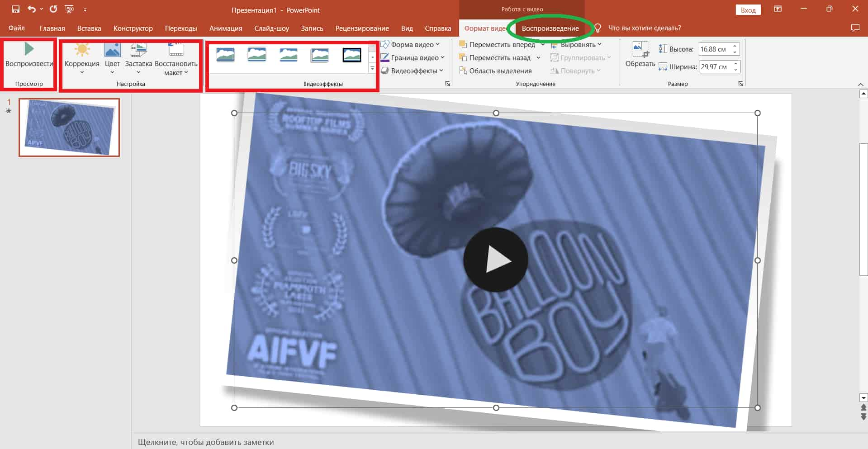
Task: Click the large play button on video
Action: click(496, 260)
